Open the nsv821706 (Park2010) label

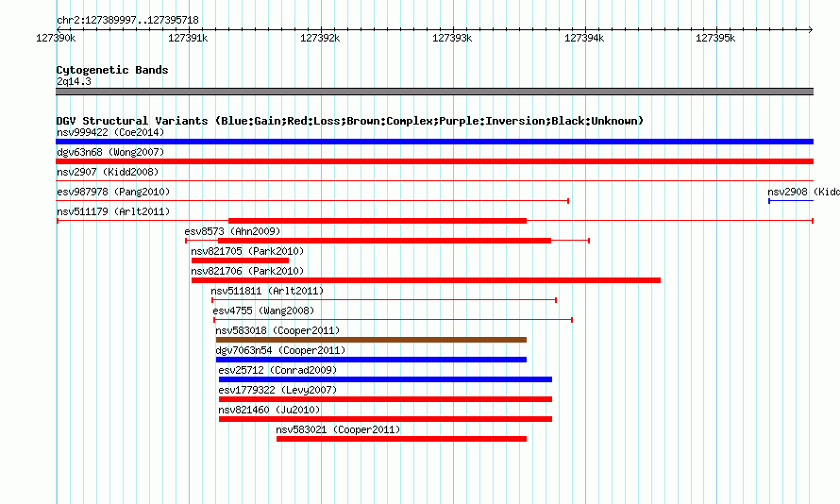tap(247, 271)
